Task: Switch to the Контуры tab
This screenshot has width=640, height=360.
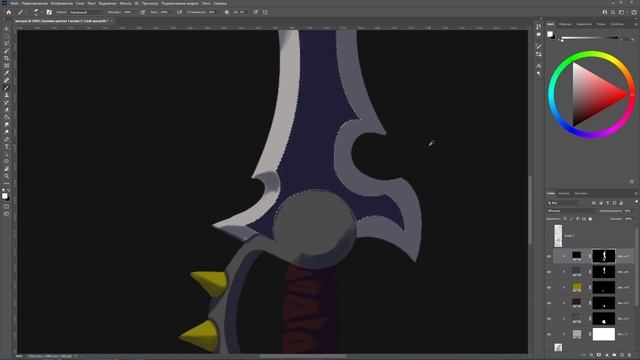Action: [x=581, y=193]
